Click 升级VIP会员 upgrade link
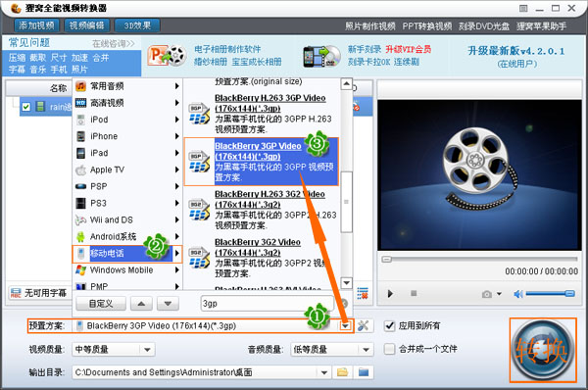 pyautogui.click(x=409, y=49)
